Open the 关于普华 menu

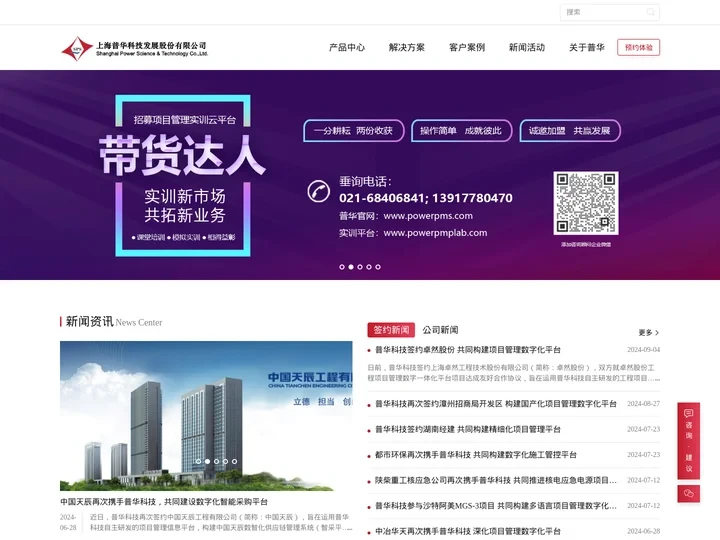[587, 47]
